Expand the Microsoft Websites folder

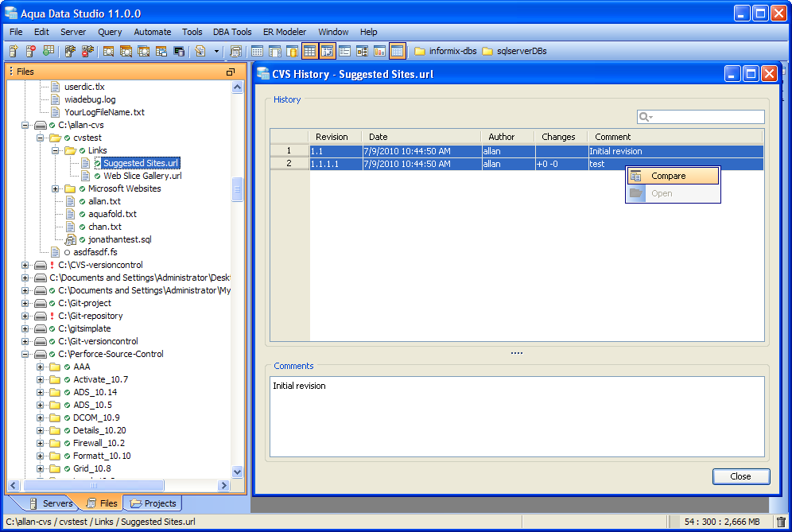(x=55, y=188)
